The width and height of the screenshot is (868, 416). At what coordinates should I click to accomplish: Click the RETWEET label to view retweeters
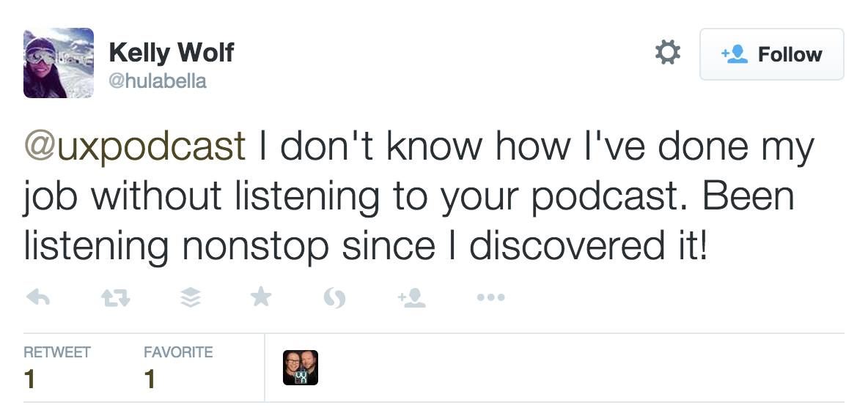(57, 352)
